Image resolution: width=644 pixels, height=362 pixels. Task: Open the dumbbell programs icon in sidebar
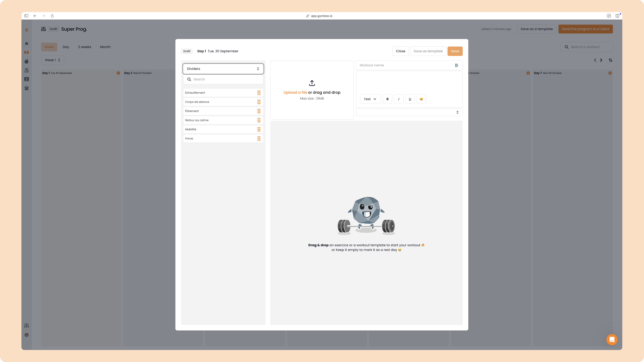[x=27, y=52]
